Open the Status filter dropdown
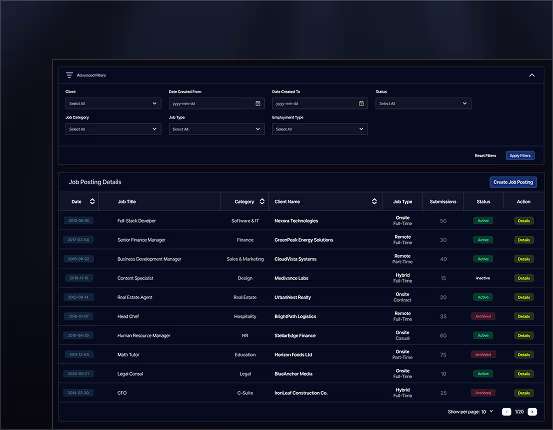Screen dimensions: 553x430 pyautogui.click(x=423, y=103)
